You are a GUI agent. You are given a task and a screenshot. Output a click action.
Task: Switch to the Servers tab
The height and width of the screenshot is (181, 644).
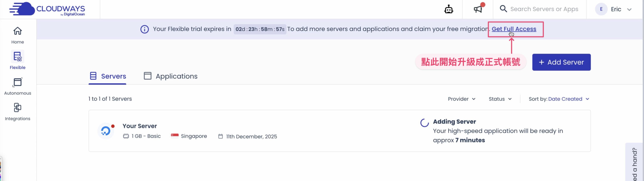pos(108,76)
